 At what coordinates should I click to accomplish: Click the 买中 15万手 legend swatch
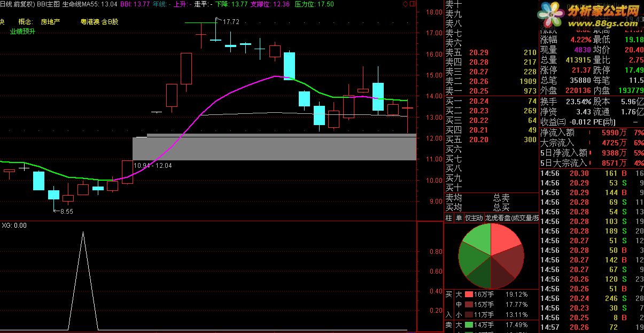(x=469, y=305)
